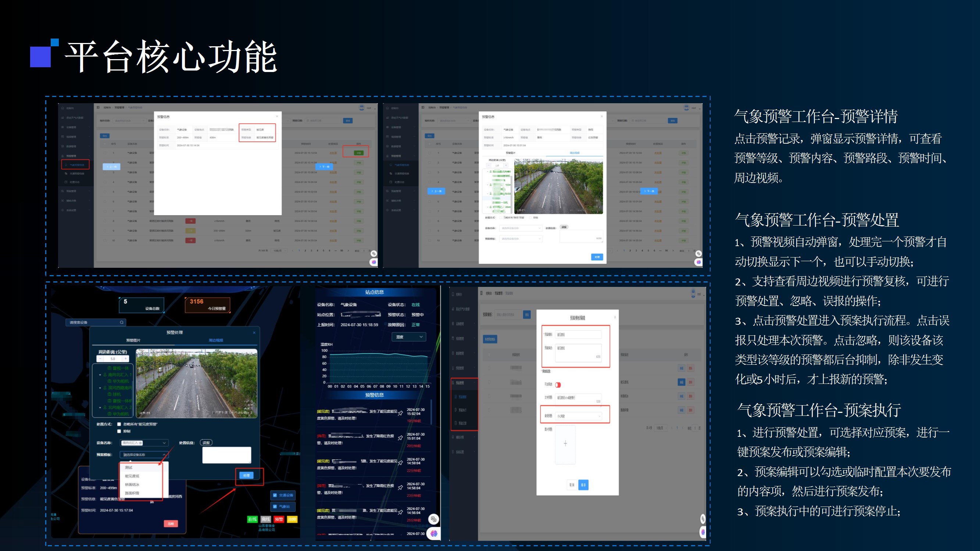Uncheck the 交通设备 map layer checkbox
The height and width of the screenshot is (551, 980).
point(275,495)
